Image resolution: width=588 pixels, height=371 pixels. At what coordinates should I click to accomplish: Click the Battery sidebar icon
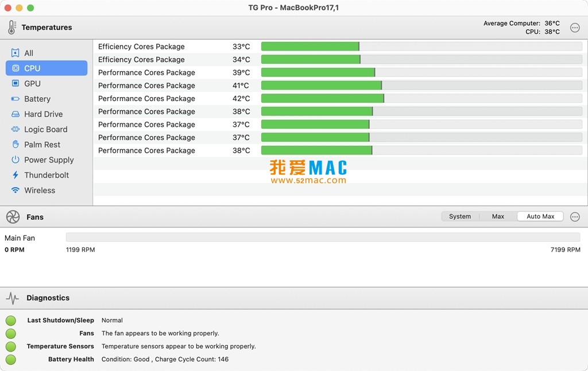pyautogui.click(x=16, y=99)
